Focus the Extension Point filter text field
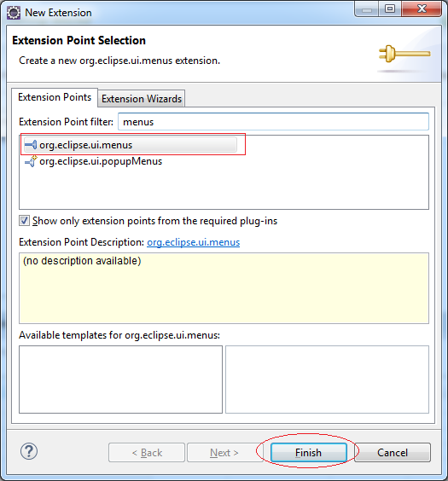448x481 pixels. click(273, 122)
